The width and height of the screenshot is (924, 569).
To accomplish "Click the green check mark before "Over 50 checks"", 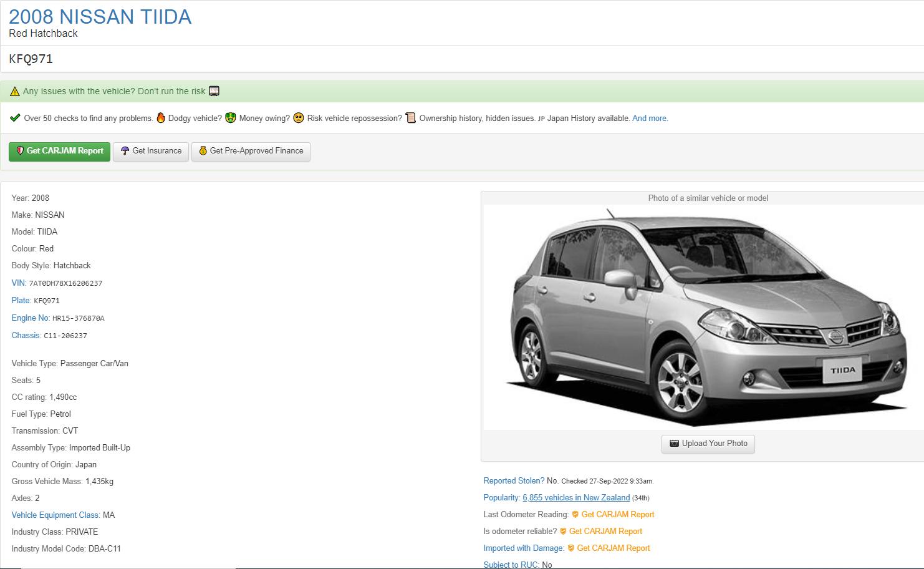I will [x=16, y=118].
